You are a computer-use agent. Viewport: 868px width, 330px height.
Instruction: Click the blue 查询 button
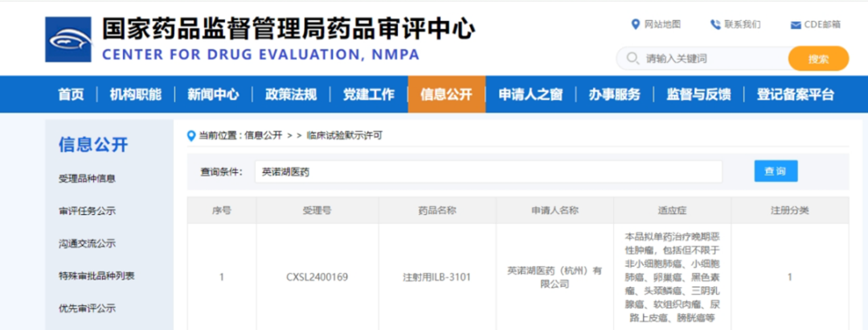(776, 171)
